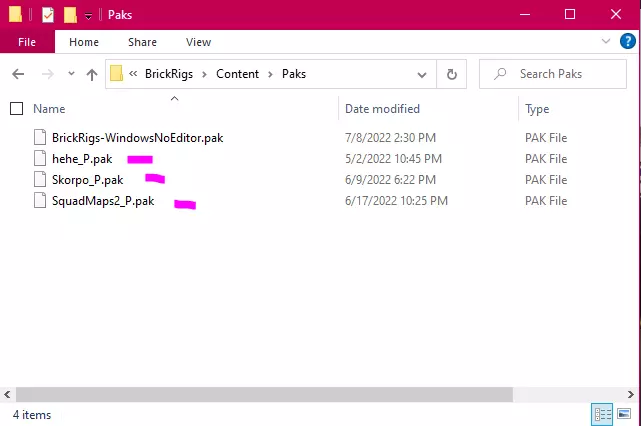This screenshot has height=426, width=641.
Task: Expand the chevron after Content breadcrumb
Action: [270, 74]
